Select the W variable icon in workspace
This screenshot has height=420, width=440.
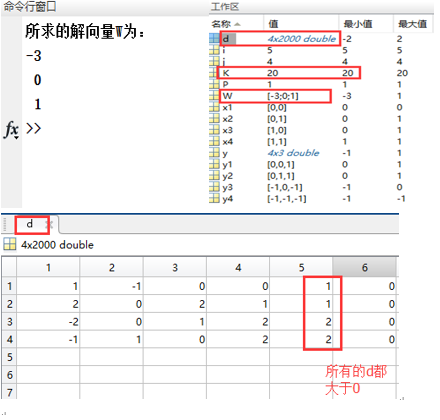(x=214, y=96)
